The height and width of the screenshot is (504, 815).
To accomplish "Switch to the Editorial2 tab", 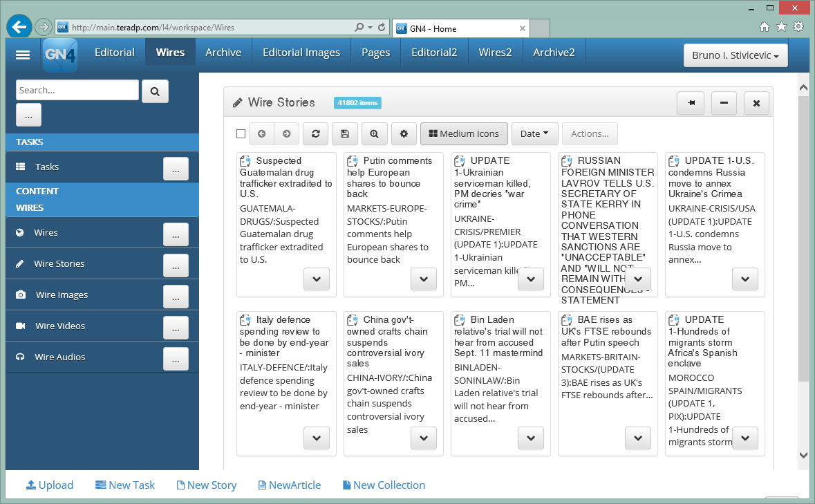I will 434,53.
